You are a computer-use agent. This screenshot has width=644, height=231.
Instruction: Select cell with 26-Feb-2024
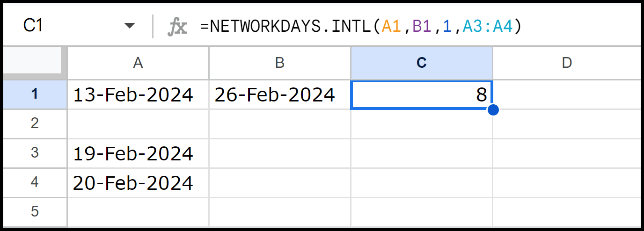click(280, 94)
